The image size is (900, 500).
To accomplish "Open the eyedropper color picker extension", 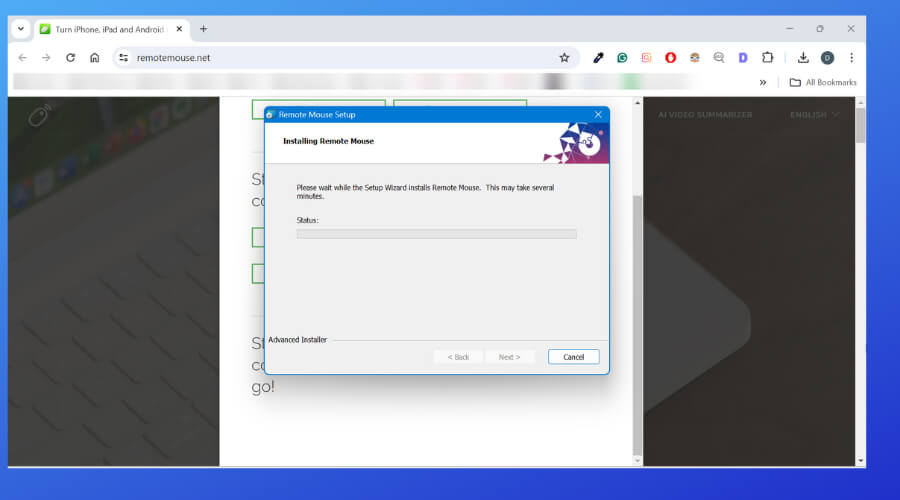I will [x=598, y=57].
